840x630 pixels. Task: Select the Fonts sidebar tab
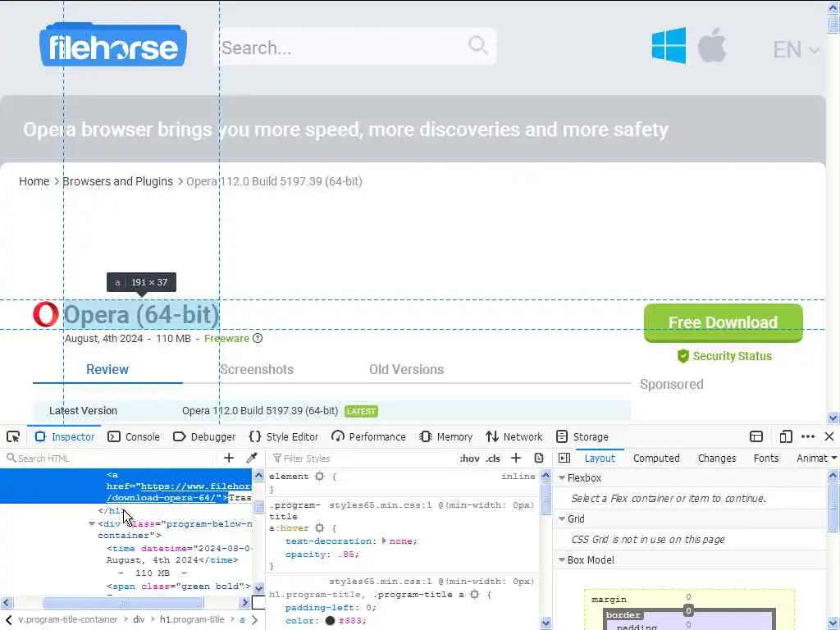tap(766, 458)
